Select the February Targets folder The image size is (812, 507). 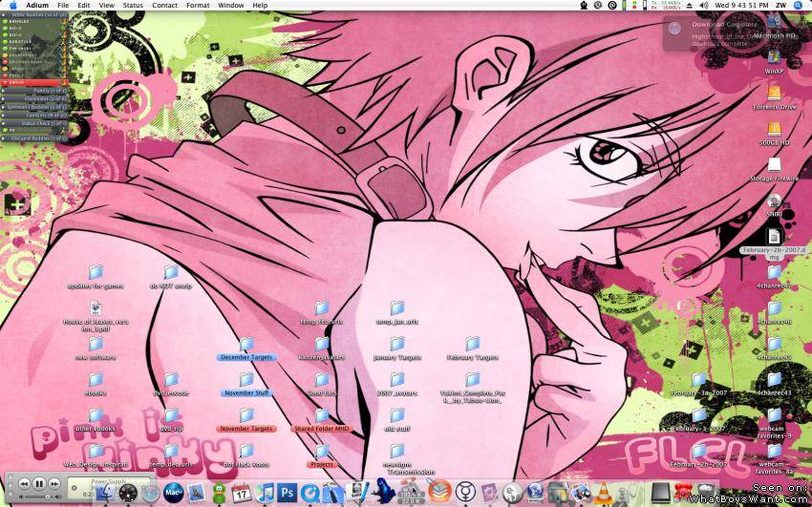coord(472,349)
